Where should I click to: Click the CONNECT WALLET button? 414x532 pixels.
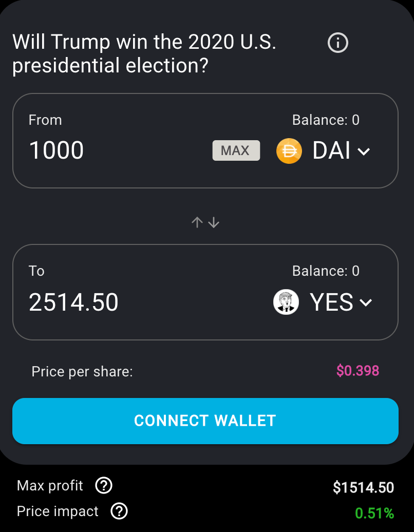point(205,421)
